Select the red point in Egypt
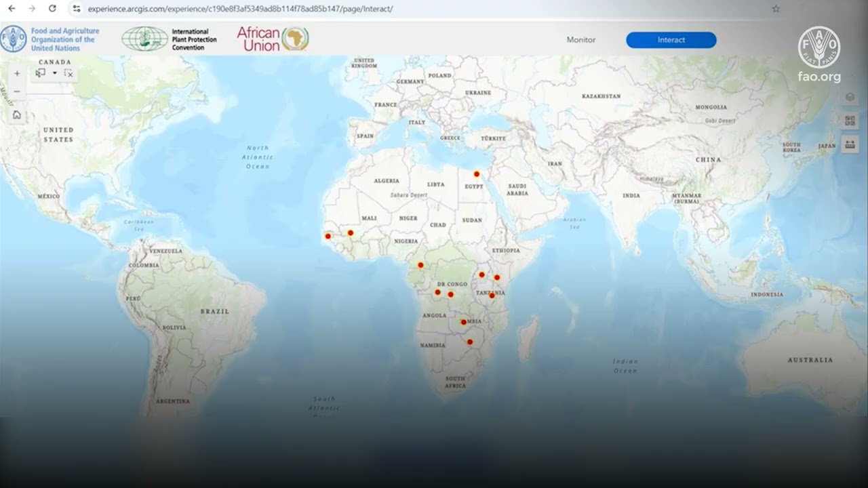This screenshot has width=868, height=488. [x=477, y=174]
